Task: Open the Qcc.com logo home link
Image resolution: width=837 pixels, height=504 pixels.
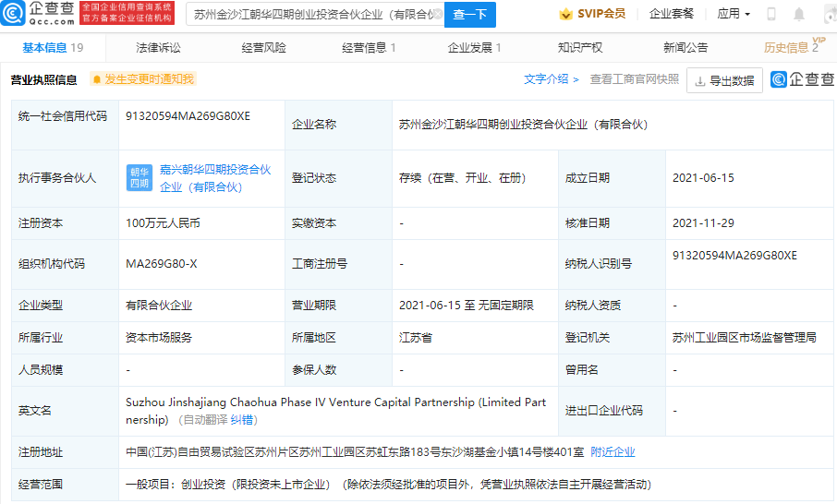Action: click(37, 13)
